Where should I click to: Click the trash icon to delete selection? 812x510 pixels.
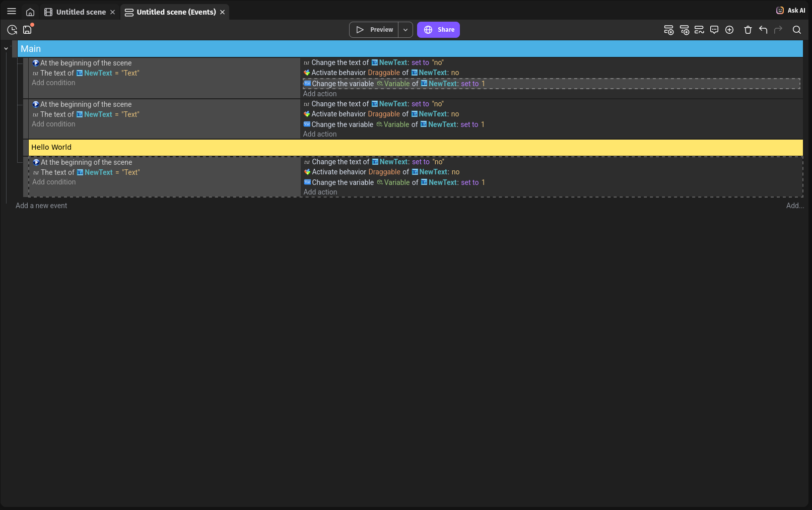click(x=748, y=30)
